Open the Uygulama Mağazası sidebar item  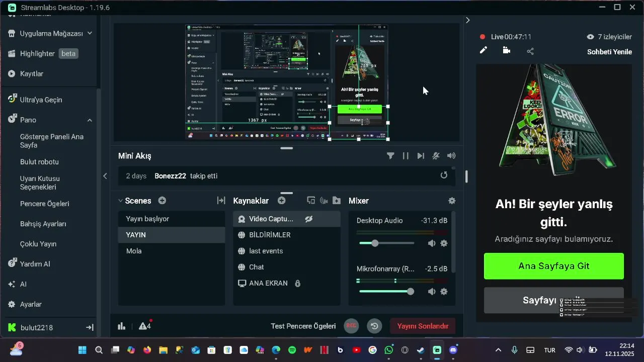(50, 33)
